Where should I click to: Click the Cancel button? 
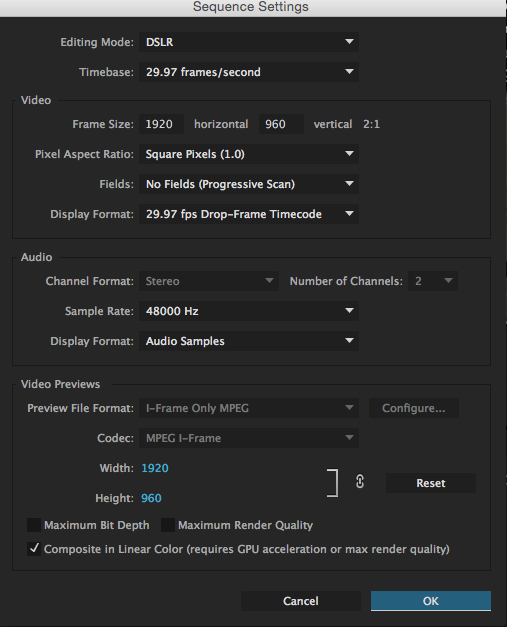[301, 601]
